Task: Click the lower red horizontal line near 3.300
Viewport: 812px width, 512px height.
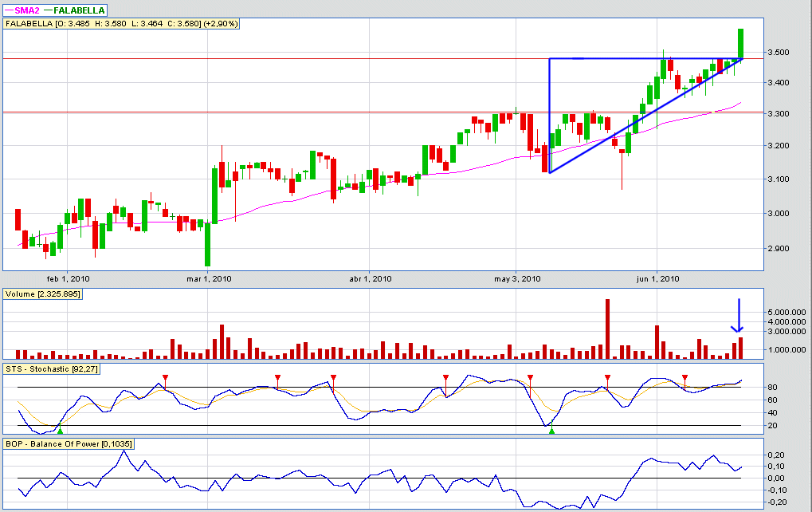Action: coord(383,112)
